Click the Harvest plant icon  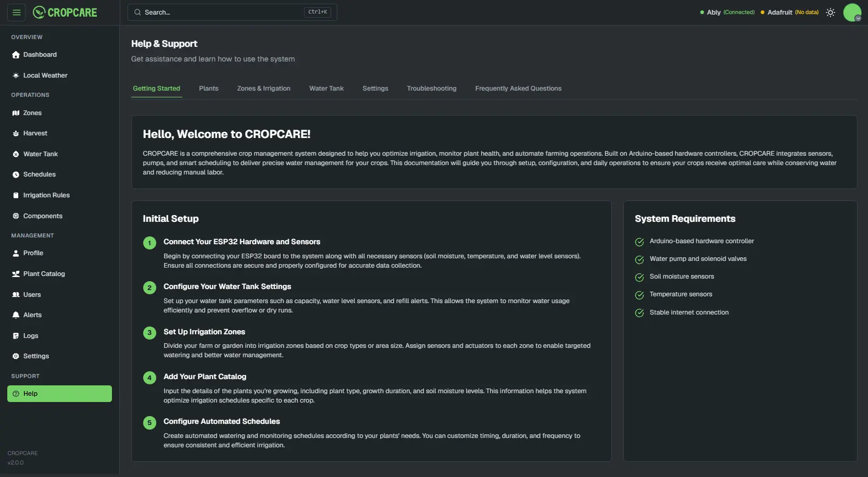(x=16, y=133)
